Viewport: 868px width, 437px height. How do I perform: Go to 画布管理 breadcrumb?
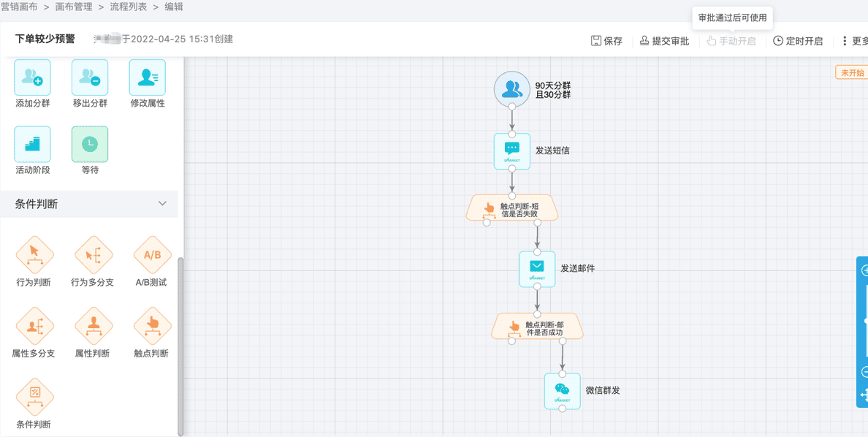74,7
